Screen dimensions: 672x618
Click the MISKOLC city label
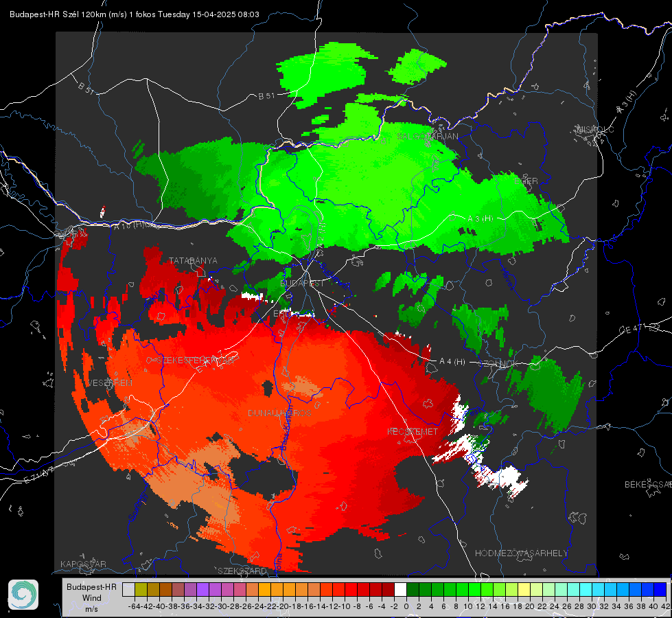pyautogui.click(x=595, y=129)
